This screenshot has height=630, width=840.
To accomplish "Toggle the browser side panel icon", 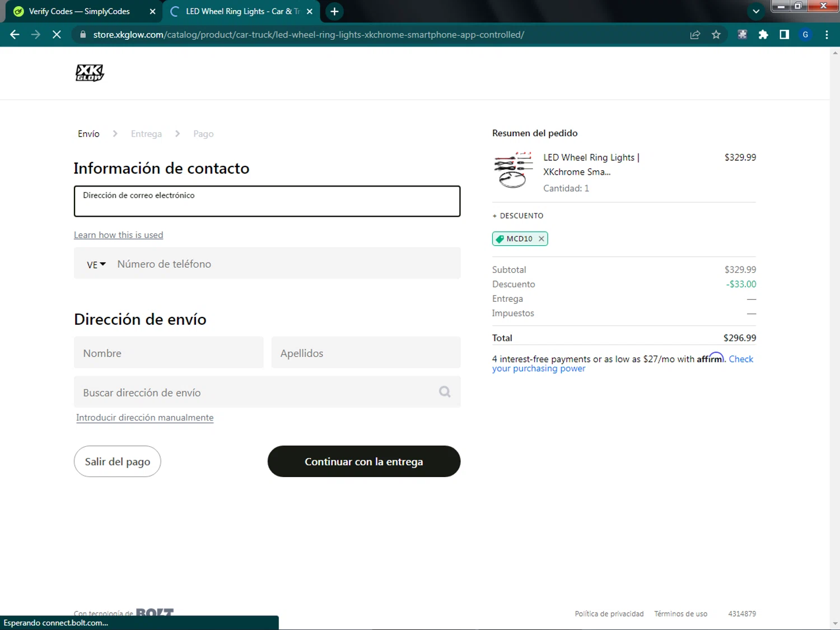I will click(x=784, y=35).
